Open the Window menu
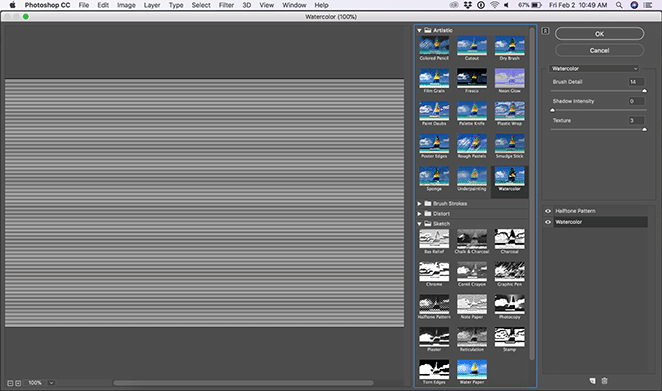 294,5
